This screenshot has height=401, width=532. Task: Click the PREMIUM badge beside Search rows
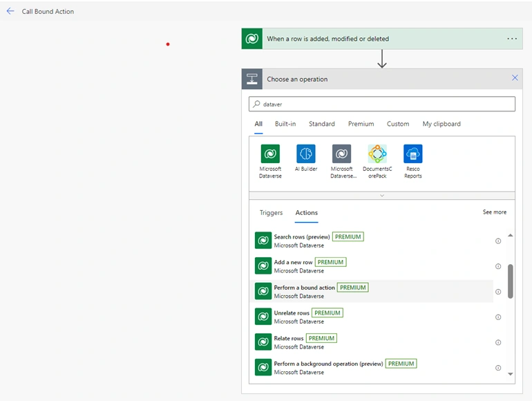[348, 236]
